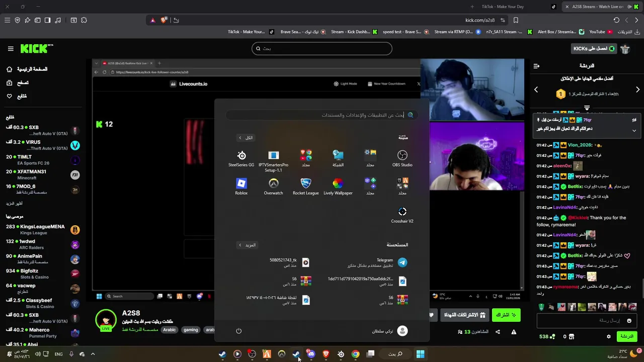The width and height of the screenshot is (644, 362).
Task: Launch SteelSeries GG from Start menu
Action: tap(241, 158)
